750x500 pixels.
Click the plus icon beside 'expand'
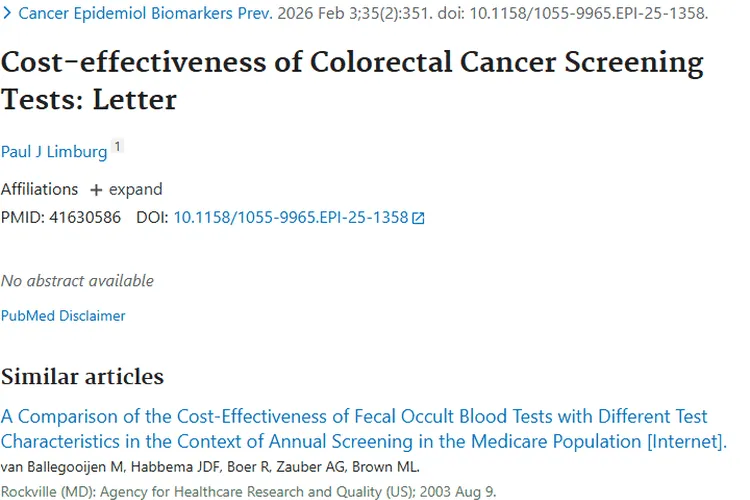point(96,190)
